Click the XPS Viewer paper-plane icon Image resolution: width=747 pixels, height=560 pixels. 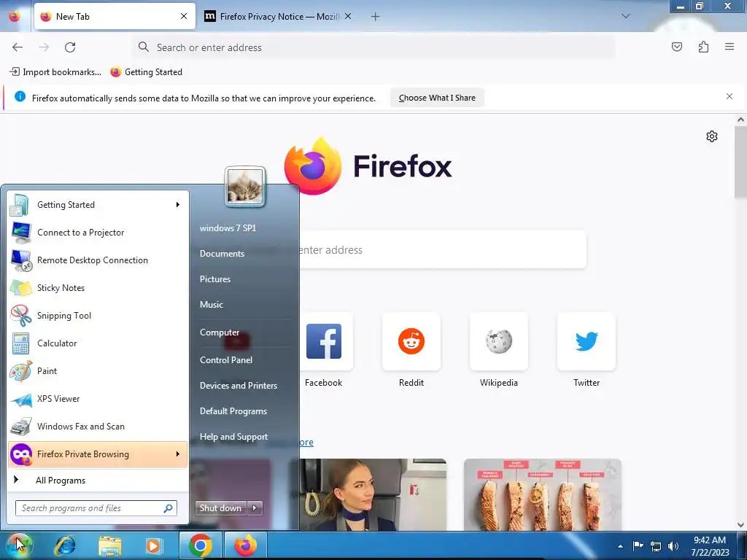(x=21, y=399)
